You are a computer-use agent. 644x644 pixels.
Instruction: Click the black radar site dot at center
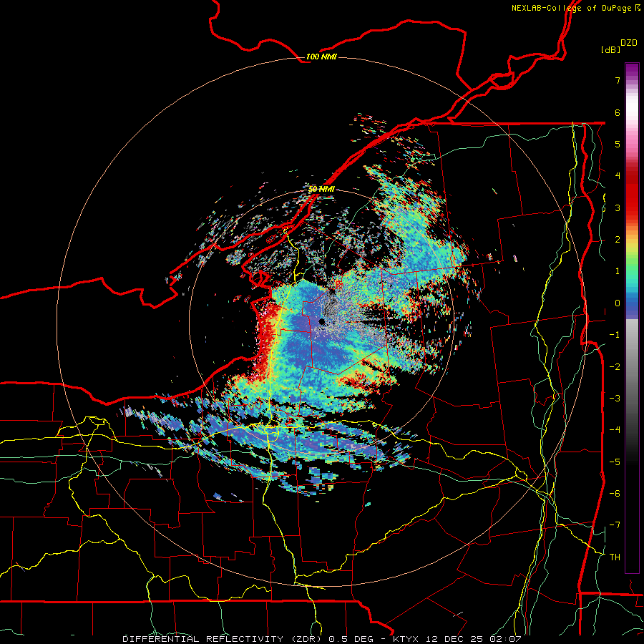[322, 321]
